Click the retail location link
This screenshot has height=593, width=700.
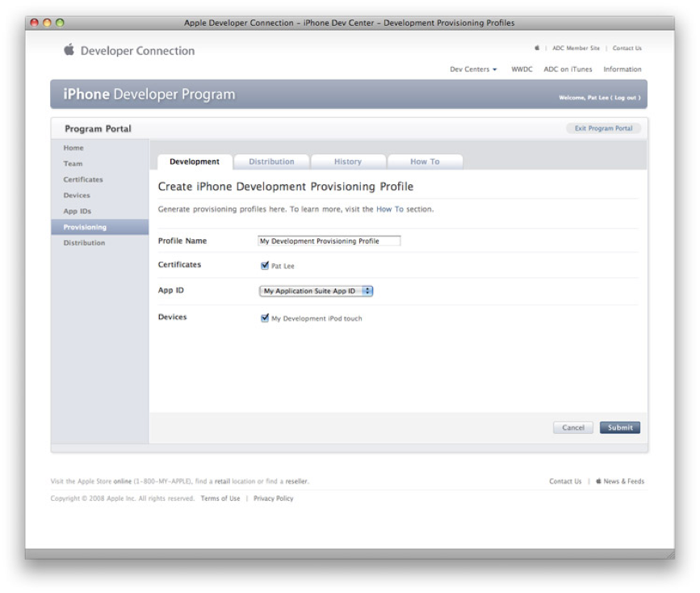pyautogui.click(x=222, y=482)
